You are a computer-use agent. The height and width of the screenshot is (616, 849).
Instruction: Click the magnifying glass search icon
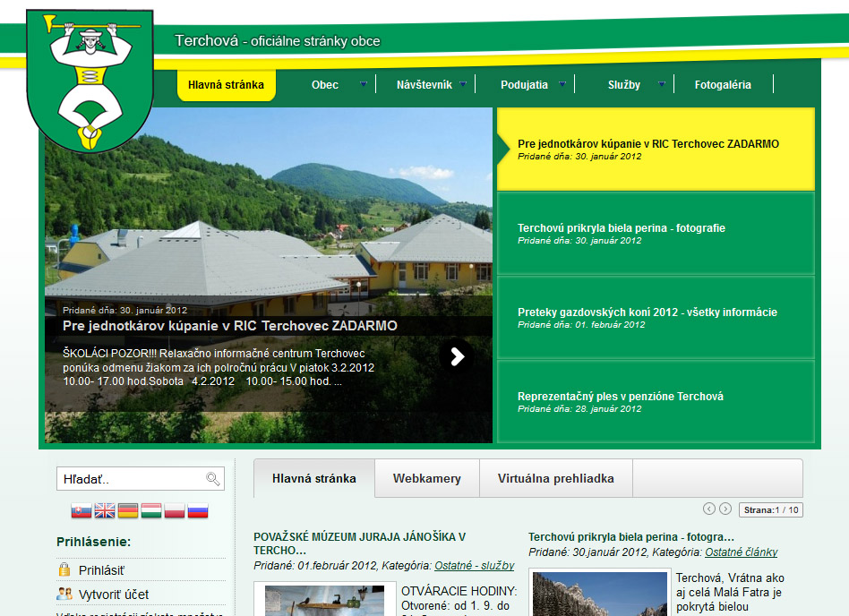click(x=212, y=479)
